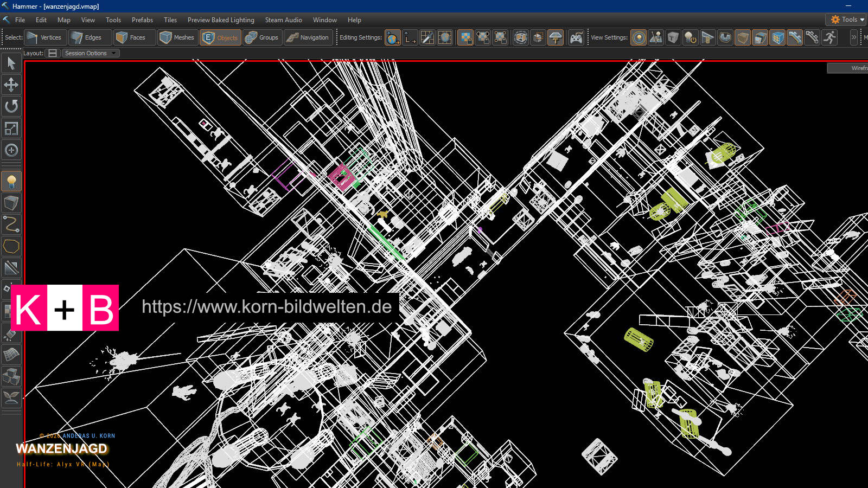Toggle the lightbulb power view setting

(691, 37)
